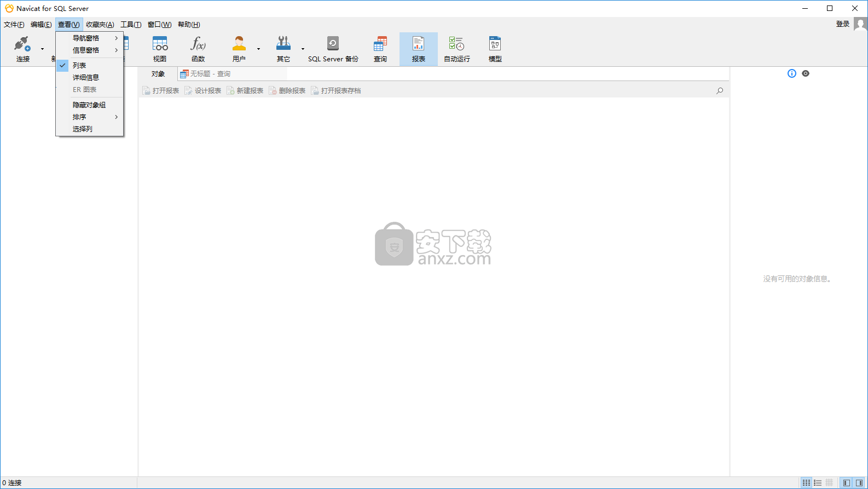Open the 窗口(W) menu

pos(160,25)
